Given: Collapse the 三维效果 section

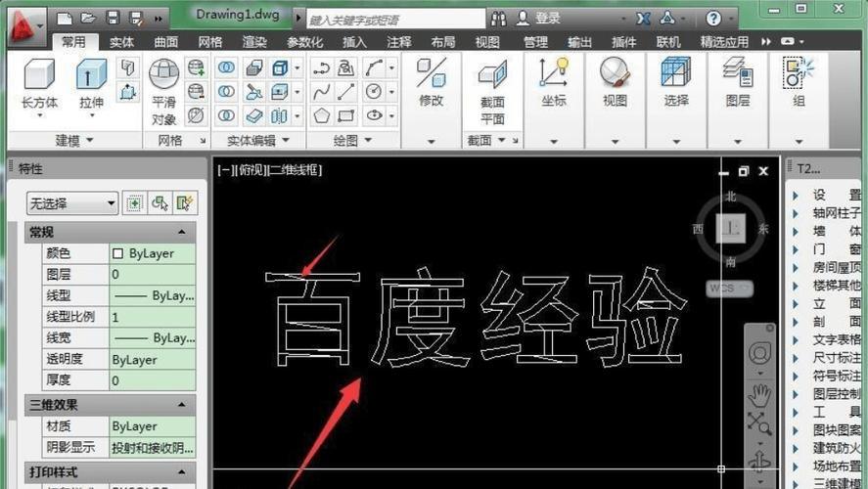Looking at the screenshot, I should [x=182, y=405].
